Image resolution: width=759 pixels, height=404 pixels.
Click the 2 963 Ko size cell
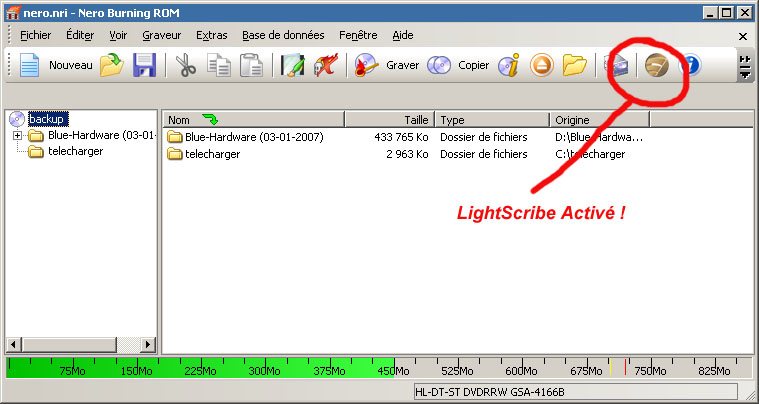pos(408,154)
